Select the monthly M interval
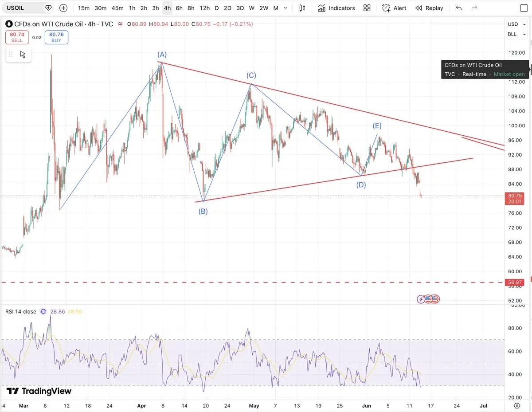This screenshot has width=532, height=412. 276,8
